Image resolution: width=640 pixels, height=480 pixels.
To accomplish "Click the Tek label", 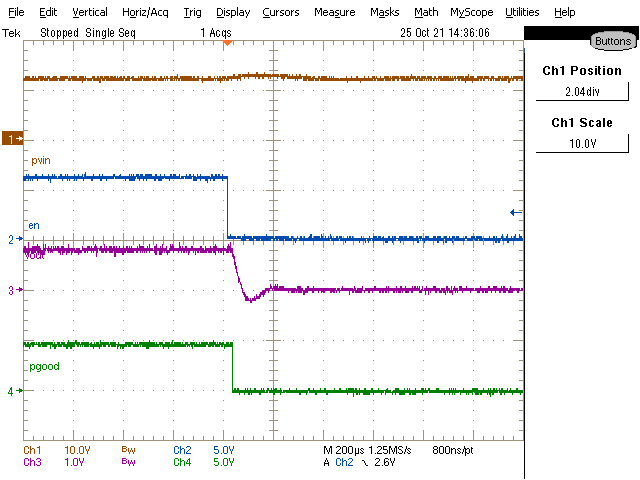I will [x=11, y=33].
